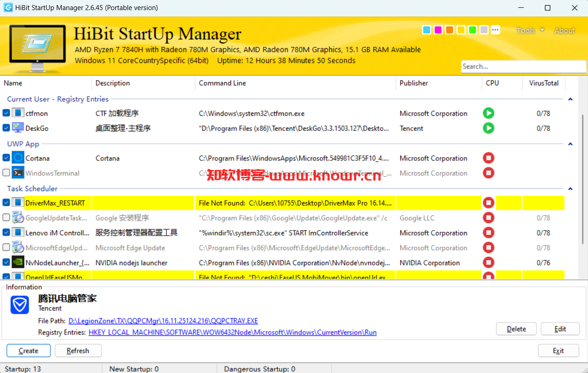Viewport: 588px width, 373px height.
Task: Click Cortana's red stop status icon
Action: coord(488,158)
